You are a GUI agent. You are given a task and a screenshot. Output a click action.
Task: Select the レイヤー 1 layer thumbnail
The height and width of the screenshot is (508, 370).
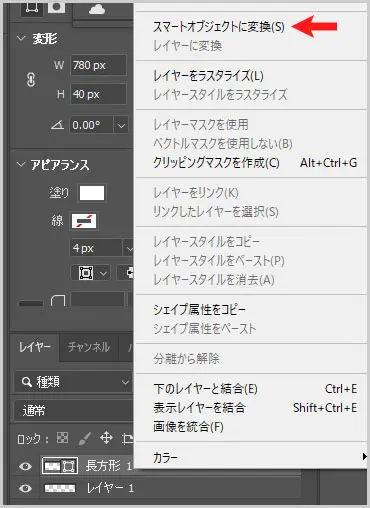(60, 489)
